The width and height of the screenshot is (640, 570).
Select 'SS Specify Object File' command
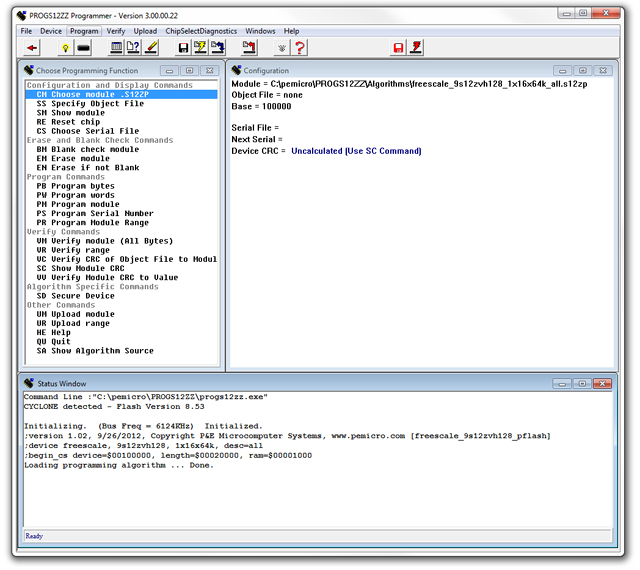90,104
